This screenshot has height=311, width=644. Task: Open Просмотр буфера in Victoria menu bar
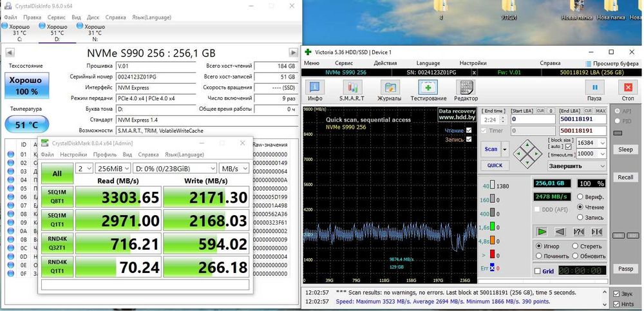pyautogui.click(x=612, y=63)
